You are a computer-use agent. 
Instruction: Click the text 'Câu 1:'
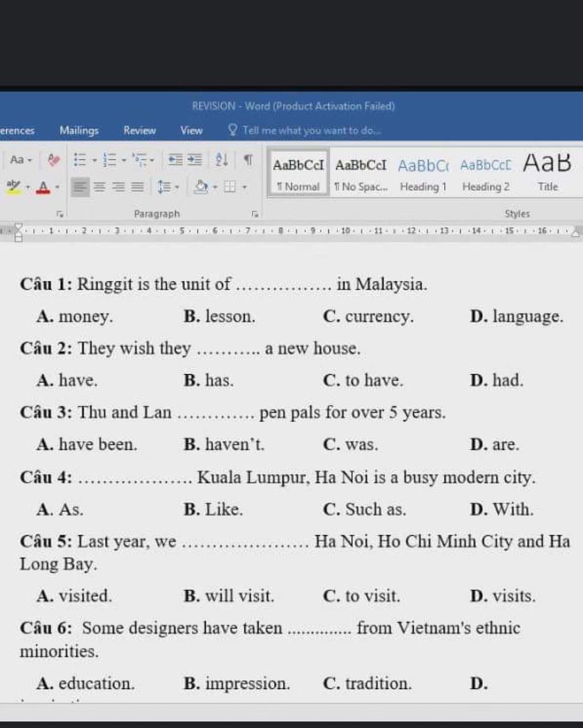(46, 283)
